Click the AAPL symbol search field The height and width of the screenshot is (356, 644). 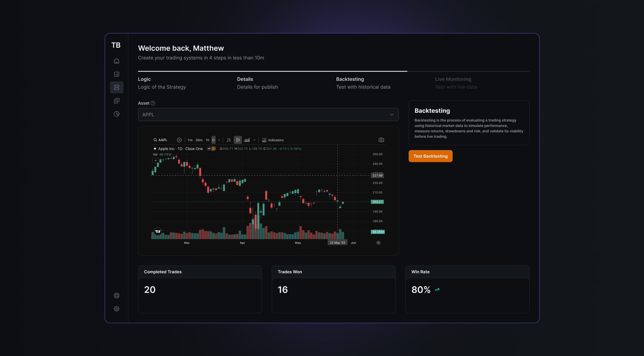coord(160,140)
